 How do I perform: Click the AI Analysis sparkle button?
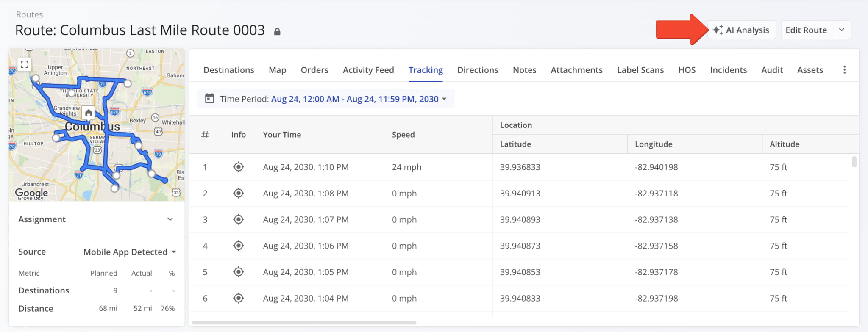(x=742, y=30)
